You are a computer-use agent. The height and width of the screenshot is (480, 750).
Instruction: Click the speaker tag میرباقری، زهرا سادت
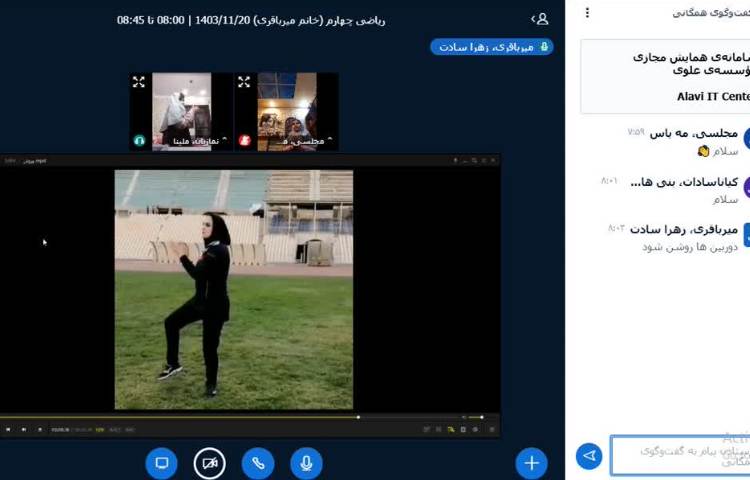491,47
